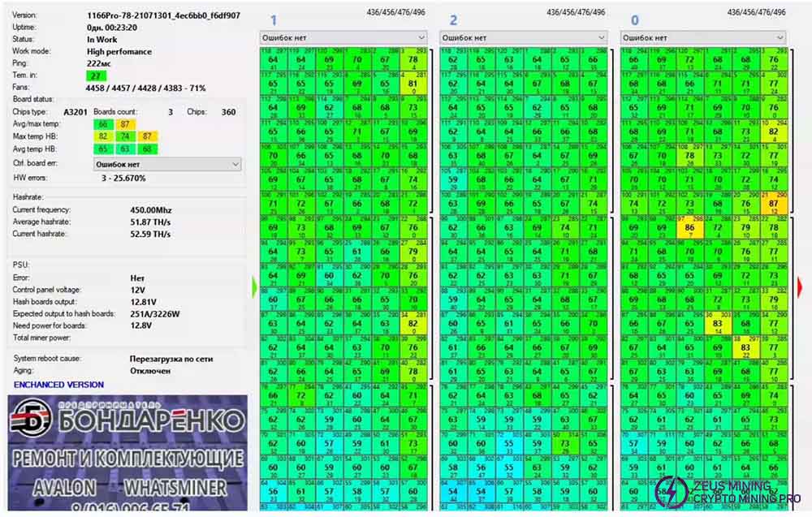Click the orange 87 Avg/max temp box

coord(125,124)
